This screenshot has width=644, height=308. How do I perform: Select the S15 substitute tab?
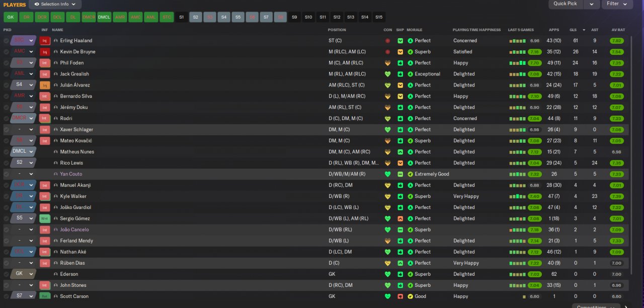click(x=379, y=17)
